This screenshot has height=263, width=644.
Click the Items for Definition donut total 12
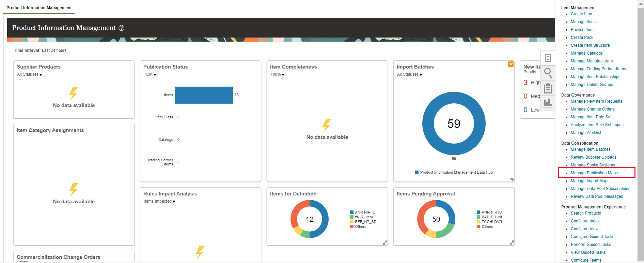coord(310,219)
